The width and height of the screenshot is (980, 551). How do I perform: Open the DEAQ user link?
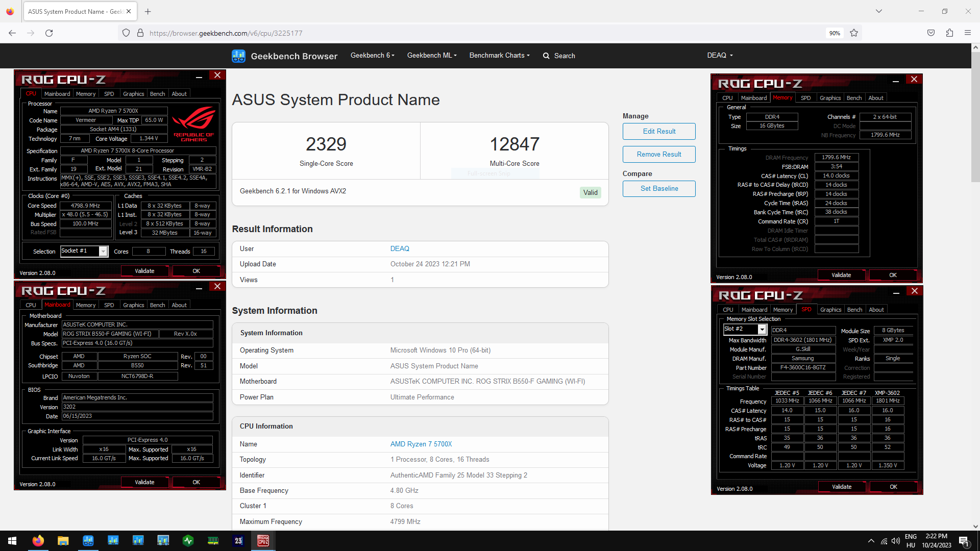[x=400, y=249]
